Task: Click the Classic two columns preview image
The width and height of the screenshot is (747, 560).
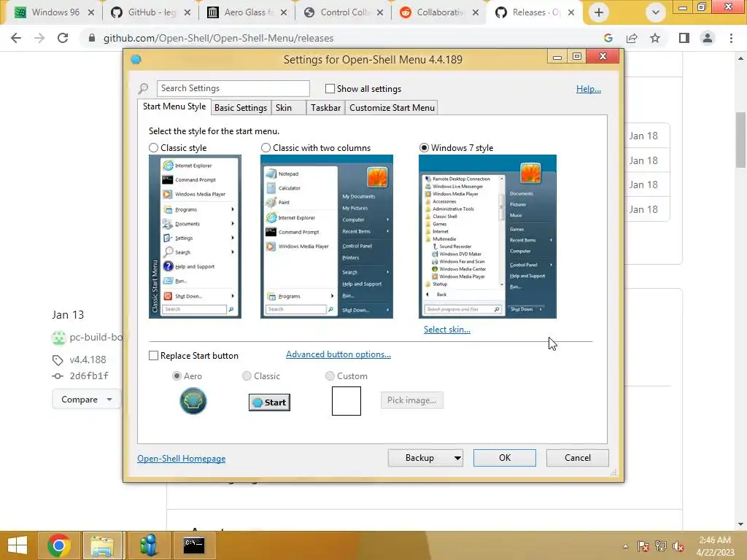Action: coord(327,237)
